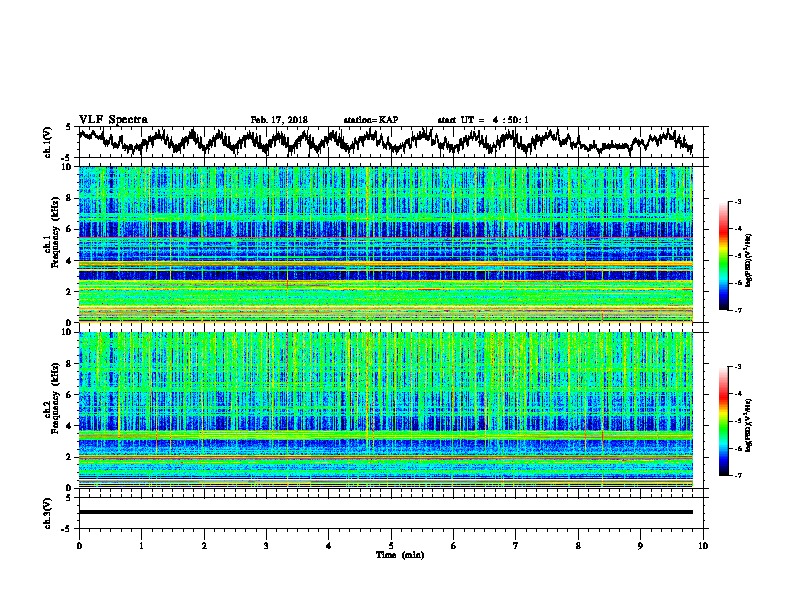Click the time axis tick label "7"
The width and height of the screenshot is (792, 612).
tap(516, 546)
